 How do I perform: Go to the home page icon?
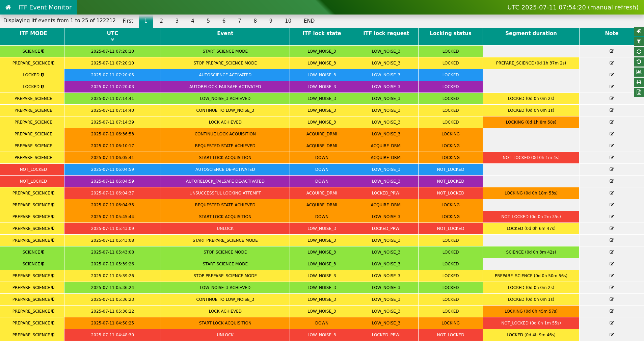(x=8, y=7)
